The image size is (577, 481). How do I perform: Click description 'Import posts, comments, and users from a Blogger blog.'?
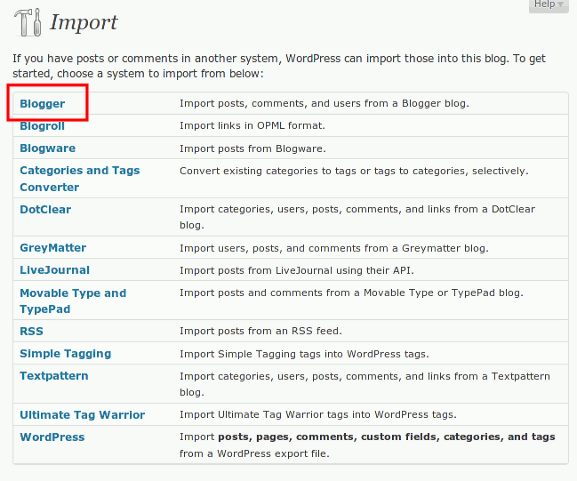[x=325, y=103]
